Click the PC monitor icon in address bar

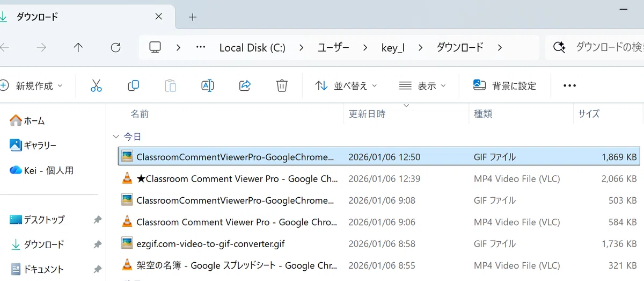pyautogui.click(x=155, y=47)
